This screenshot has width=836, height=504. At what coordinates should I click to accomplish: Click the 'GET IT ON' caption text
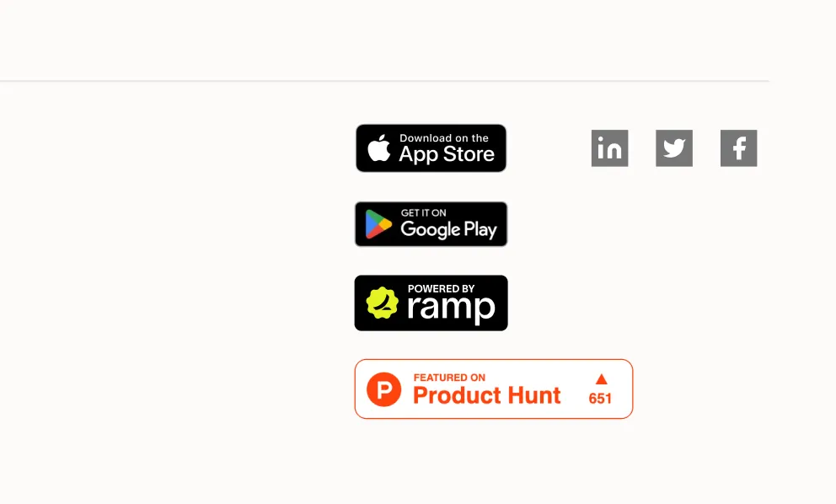[424, 212]
